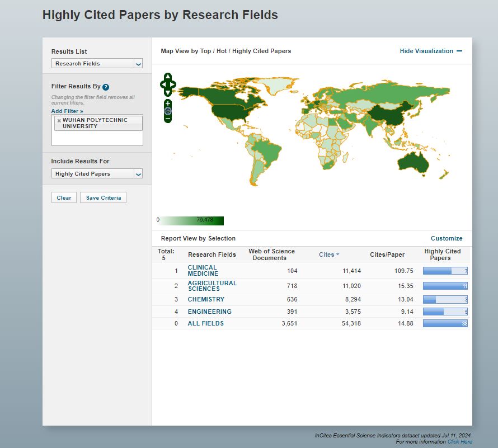Click the Research Fields column header

pyautogui.click(x=212, y=254)
